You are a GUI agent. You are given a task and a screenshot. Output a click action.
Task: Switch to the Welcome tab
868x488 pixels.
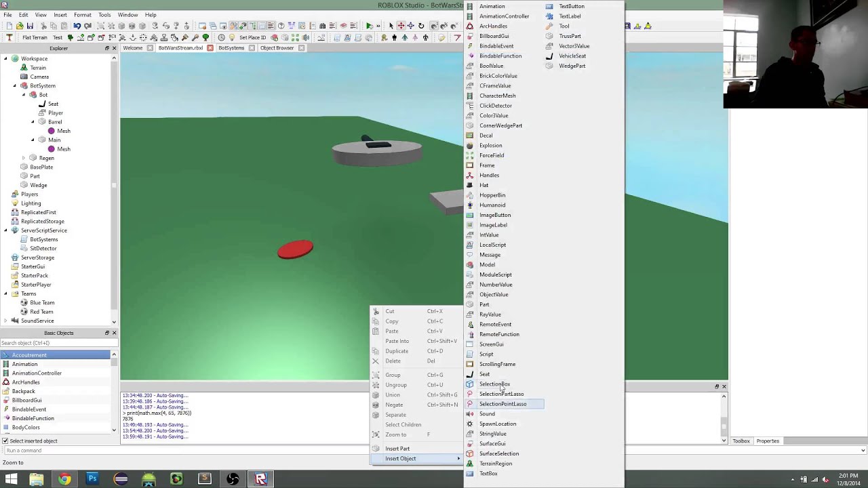(x=133, y=48)
